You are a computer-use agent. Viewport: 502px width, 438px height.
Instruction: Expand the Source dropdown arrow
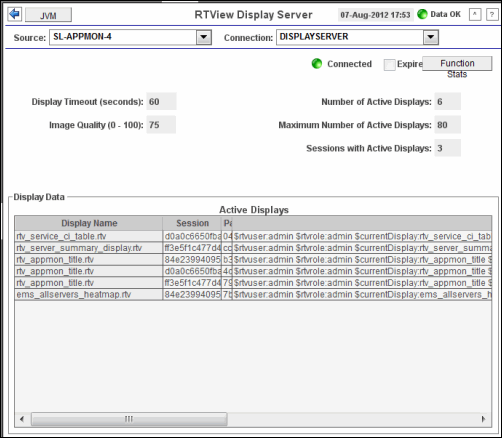(x=204, y=37)
